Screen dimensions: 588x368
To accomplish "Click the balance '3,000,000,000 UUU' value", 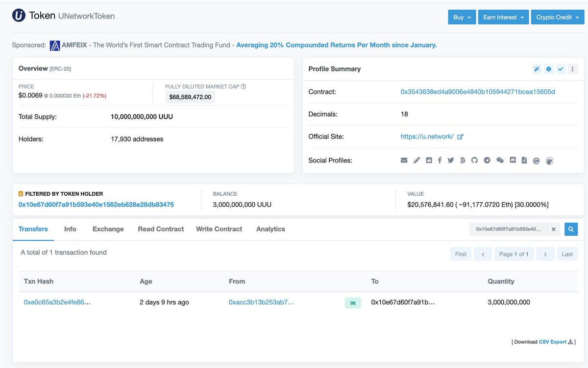I will (242, 205).
